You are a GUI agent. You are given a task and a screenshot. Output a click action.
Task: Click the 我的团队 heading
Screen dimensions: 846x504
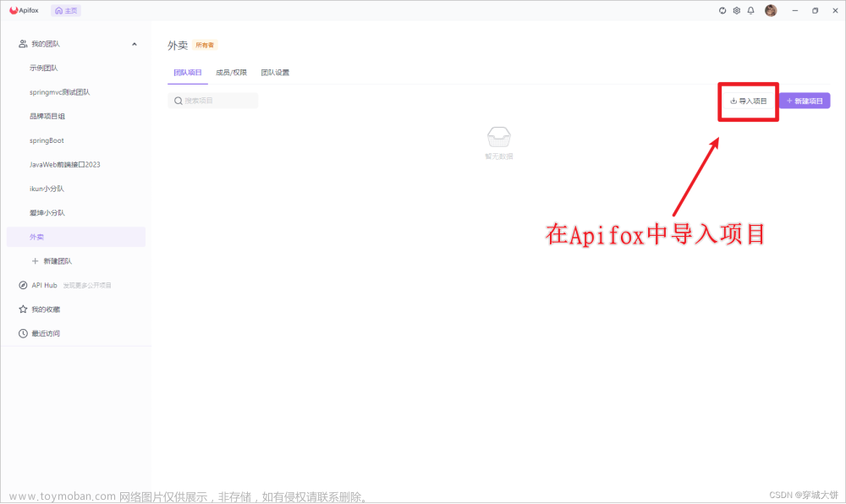46,44
